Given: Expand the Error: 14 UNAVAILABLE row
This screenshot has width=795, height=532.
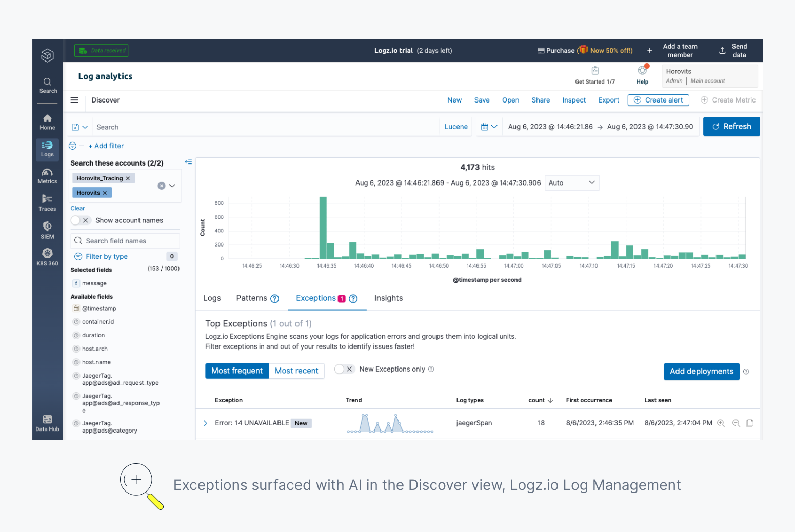Looking at the screenshot, I should (205, 423).
